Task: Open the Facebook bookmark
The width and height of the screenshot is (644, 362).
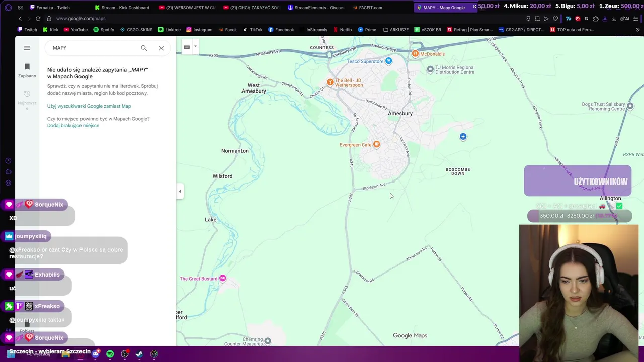Action: coord(281,30)
